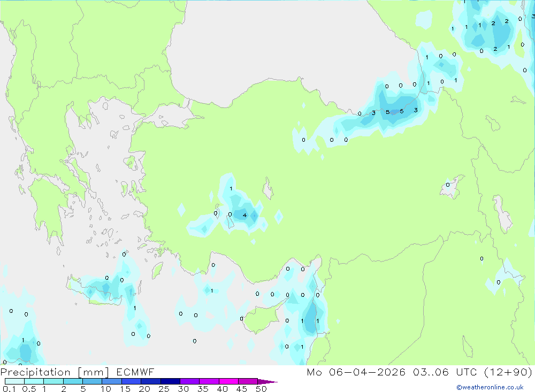Click the precipitation value "4" on the map
Screen dimensions: 535x392
pyautogui.click(x=244, y=216)
